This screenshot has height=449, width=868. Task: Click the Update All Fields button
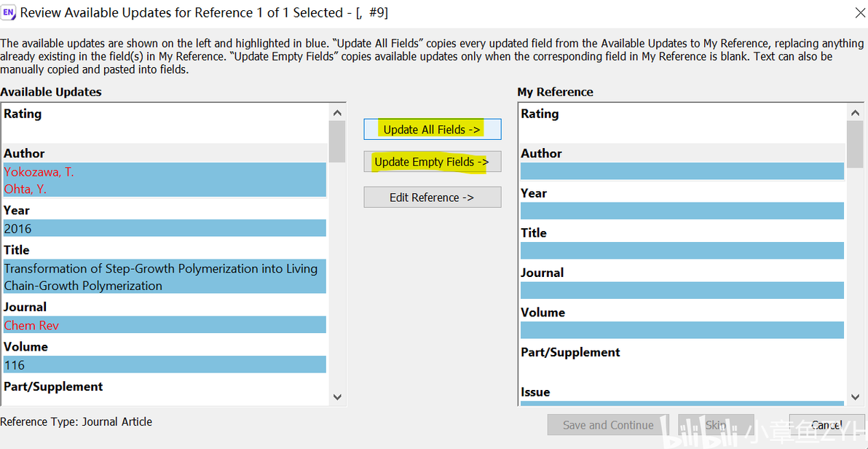(433, 129)
